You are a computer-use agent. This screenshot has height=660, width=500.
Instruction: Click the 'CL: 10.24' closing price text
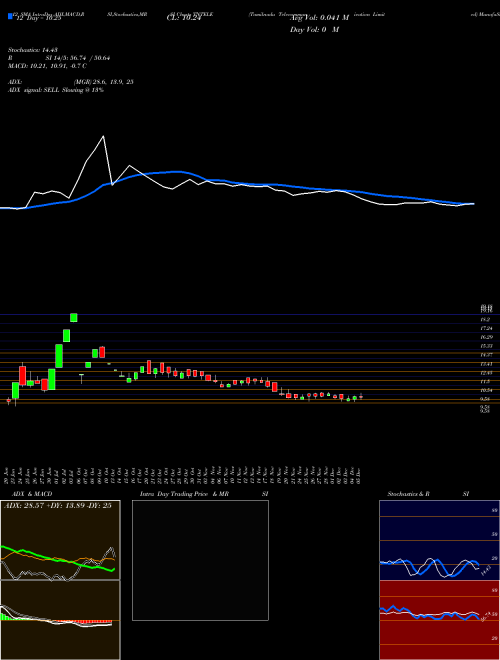pyautogui.click(x=183, y=18)
